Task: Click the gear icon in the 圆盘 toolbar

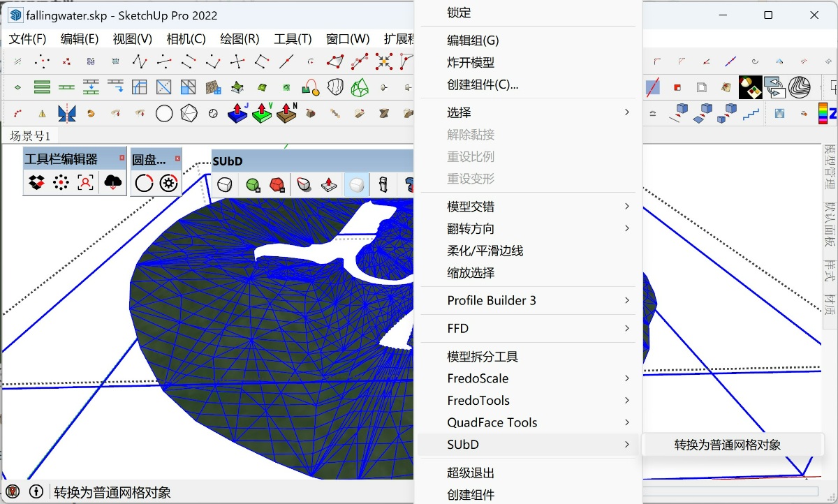Action: point(169,183)
